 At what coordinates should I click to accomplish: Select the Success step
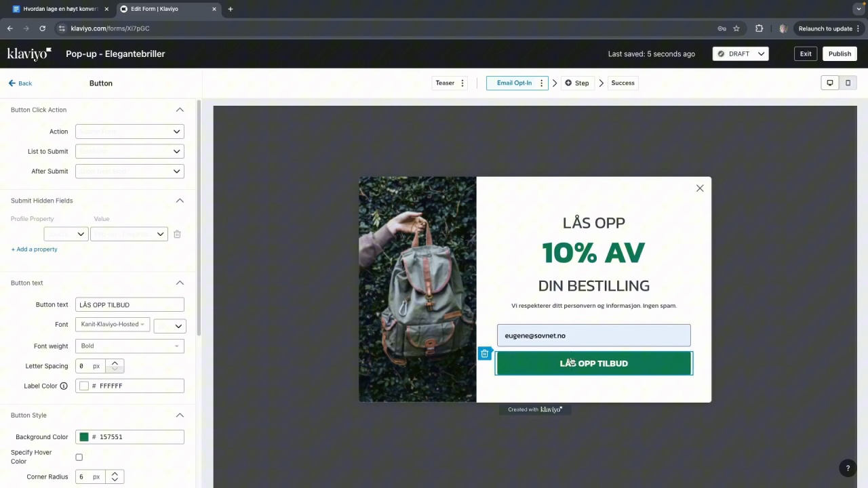pos(623,83)
